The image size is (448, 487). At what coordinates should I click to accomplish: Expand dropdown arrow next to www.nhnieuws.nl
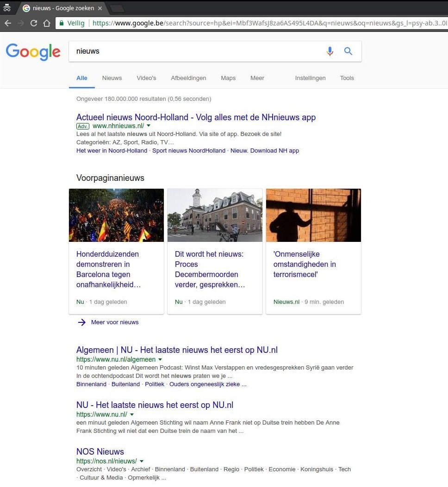coord(149,126)
